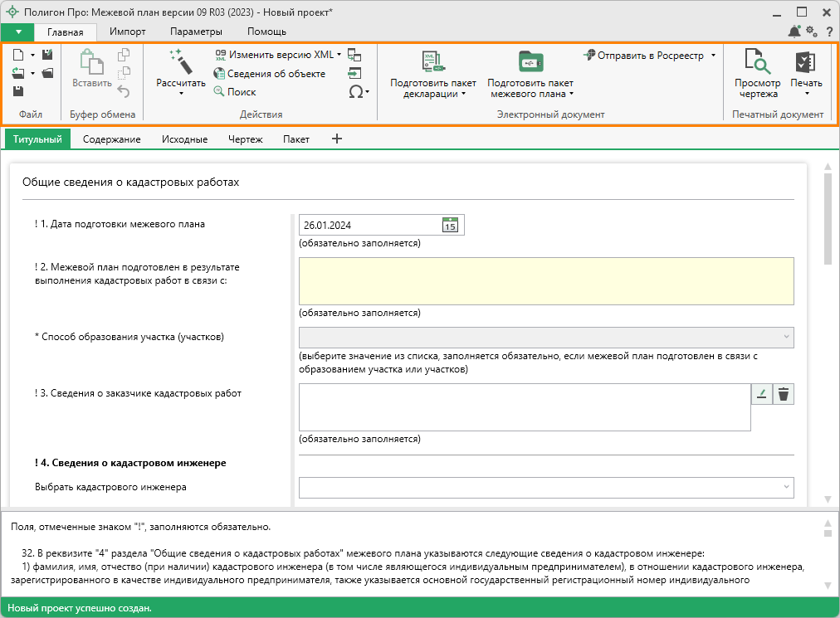
Task: Switch to the Импорт ribbon tab
Action: (x=127, y=32)
